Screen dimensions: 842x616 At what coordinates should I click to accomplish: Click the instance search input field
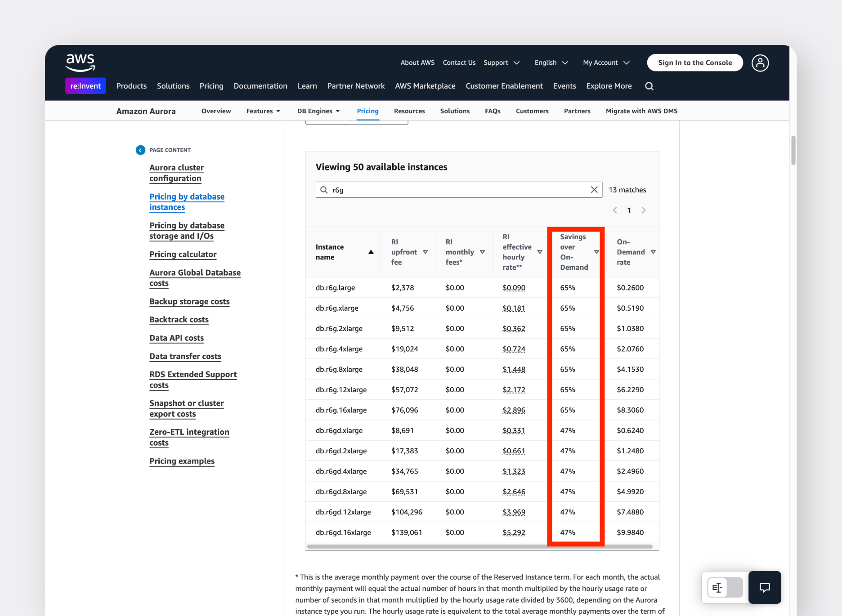pyautogui.click(x=459, y=190)
